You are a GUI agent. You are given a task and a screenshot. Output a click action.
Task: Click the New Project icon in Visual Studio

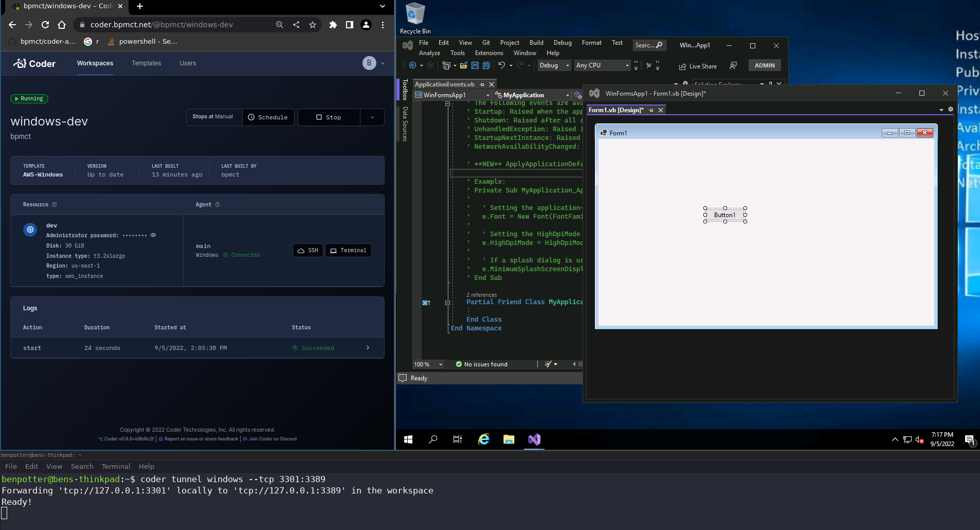(446, 65)
